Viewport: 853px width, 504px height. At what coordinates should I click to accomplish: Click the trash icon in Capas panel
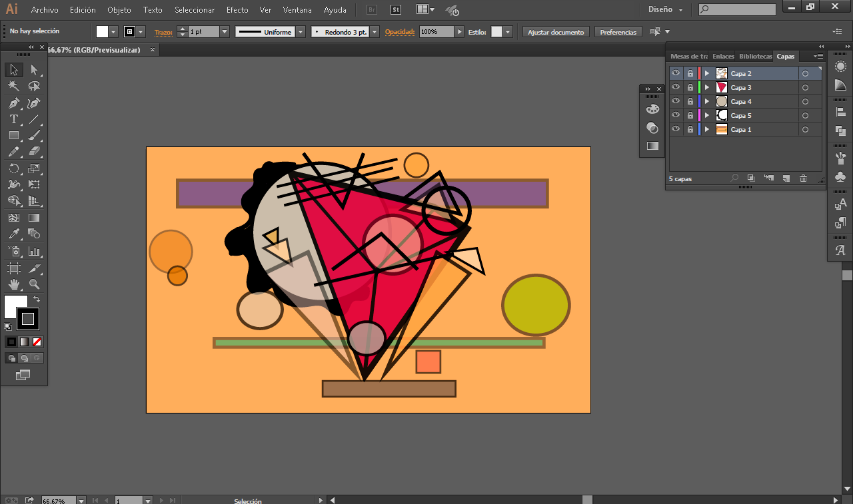(803, 178)
